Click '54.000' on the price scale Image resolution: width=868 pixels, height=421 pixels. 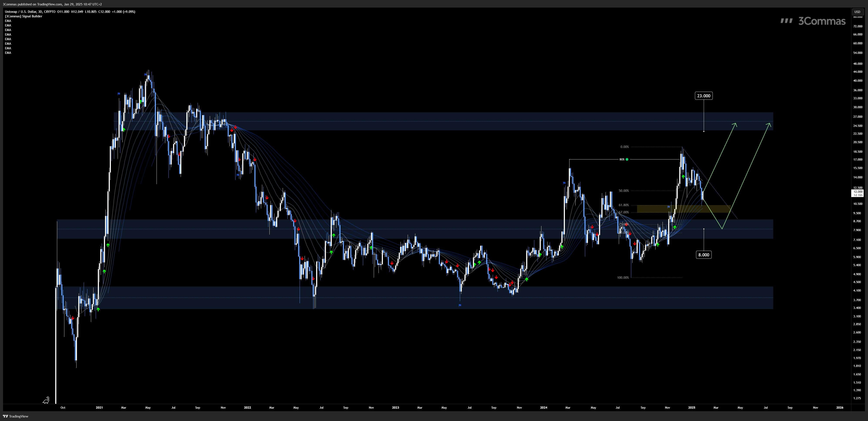(x=858, y=53)
